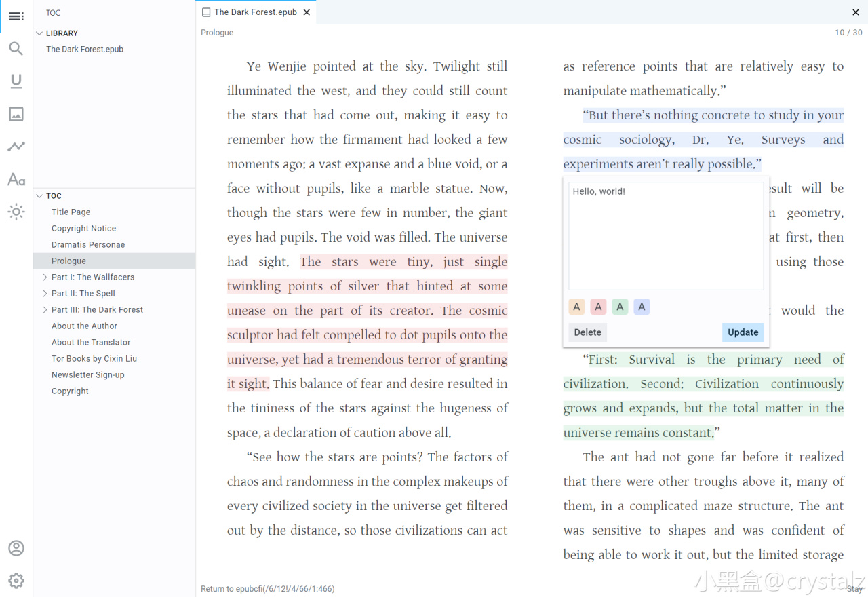Choose the blue highlight color
Image resolution: width=868 pixels, height=597 pixels.
click(642, 307)
